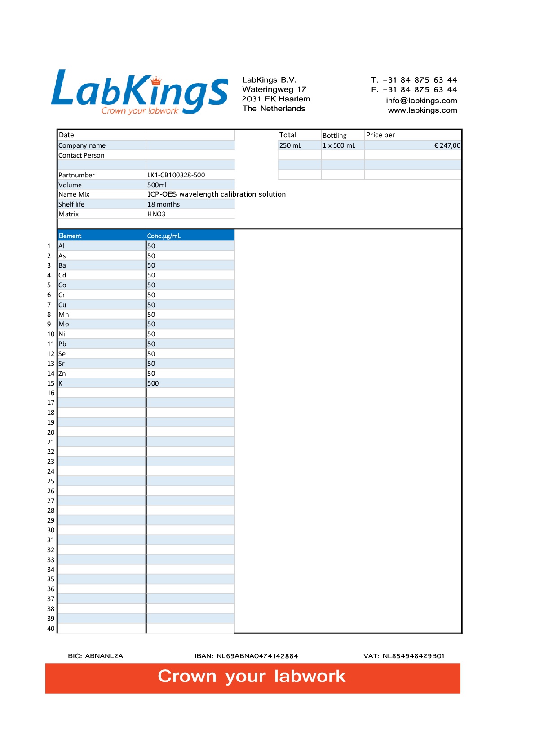Click the Bottling '1 x 500 mL' cell
535x756 pixels.
[343, 145]
